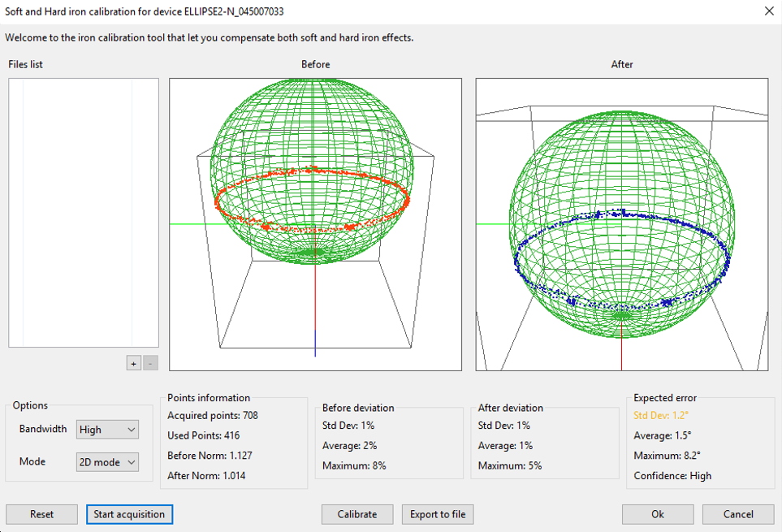Open the Bandwidth dropdown set to High
This screenshot has height=532, width=782.
[x=107, y=430]
